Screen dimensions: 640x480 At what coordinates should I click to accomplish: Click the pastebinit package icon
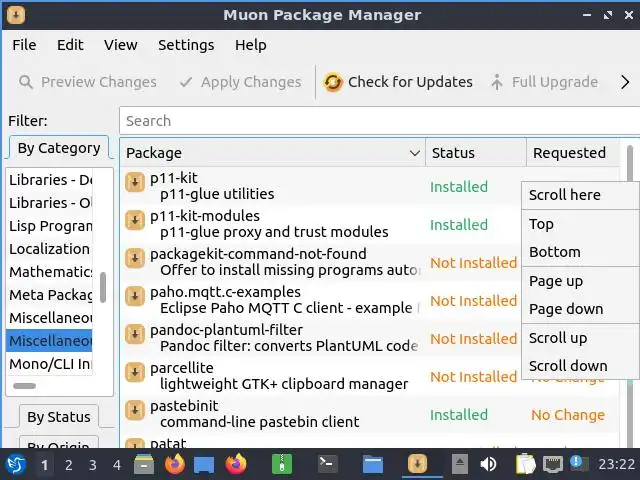[135, 410]
